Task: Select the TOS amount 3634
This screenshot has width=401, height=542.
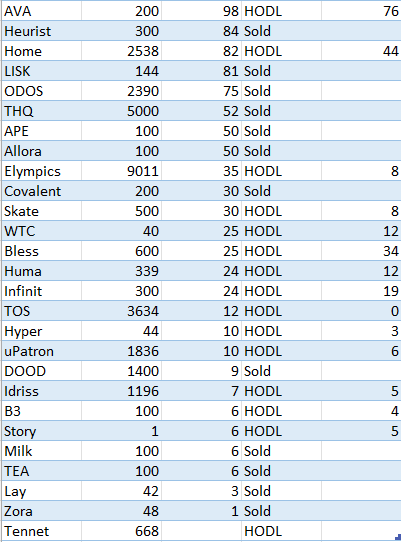Action: point(121,311)
